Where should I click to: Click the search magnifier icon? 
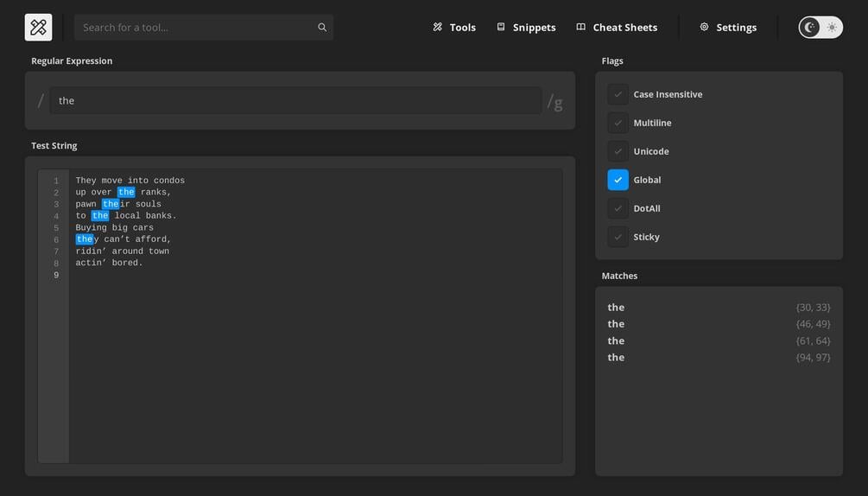pyautogui.click(x=322, y=27)
